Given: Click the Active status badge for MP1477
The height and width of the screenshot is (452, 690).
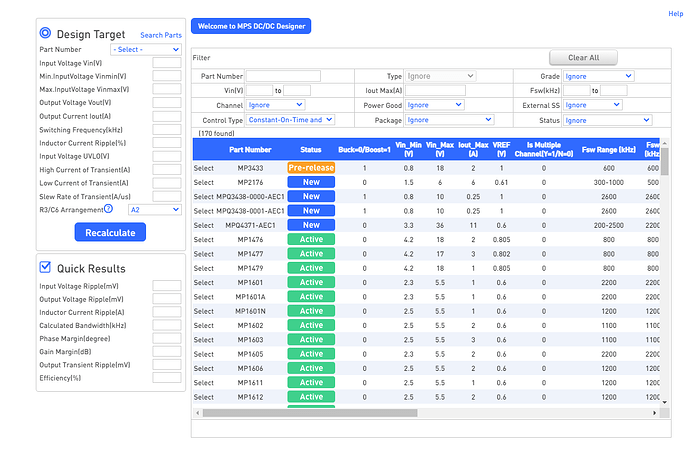Looking at the screenshot, I should (311, 254).
